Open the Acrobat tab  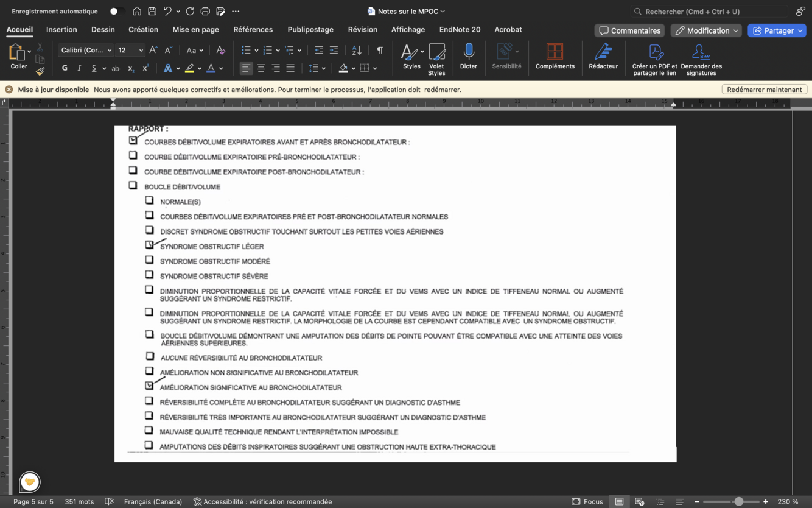(x=508, y=29)
